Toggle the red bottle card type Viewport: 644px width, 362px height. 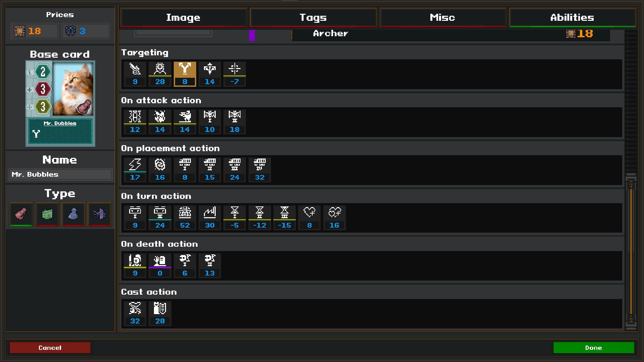[x=21, y=214]
